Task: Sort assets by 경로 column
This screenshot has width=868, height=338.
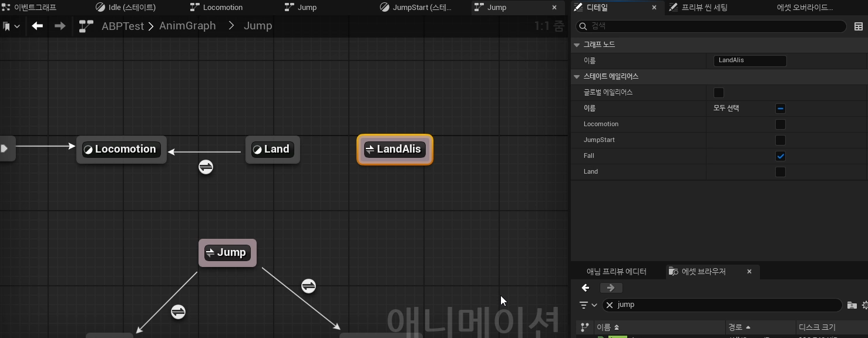Action: point(739,327)
